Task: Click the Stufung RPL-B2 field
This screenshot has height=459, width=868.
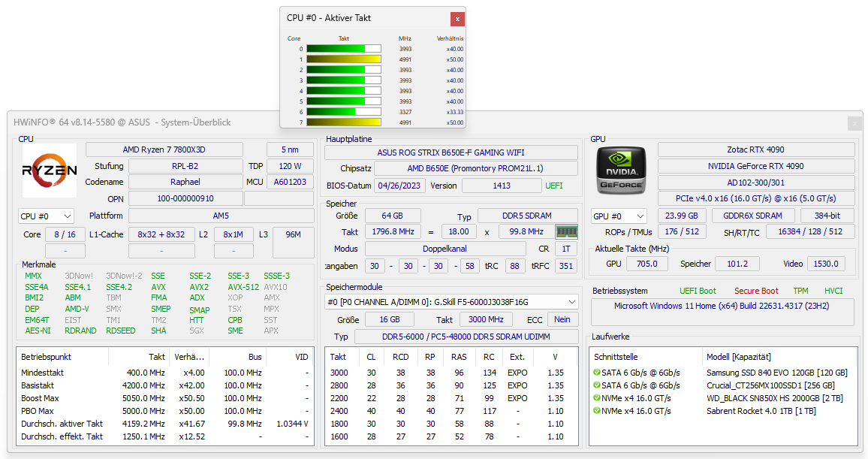Action: (x=185, y=166)
